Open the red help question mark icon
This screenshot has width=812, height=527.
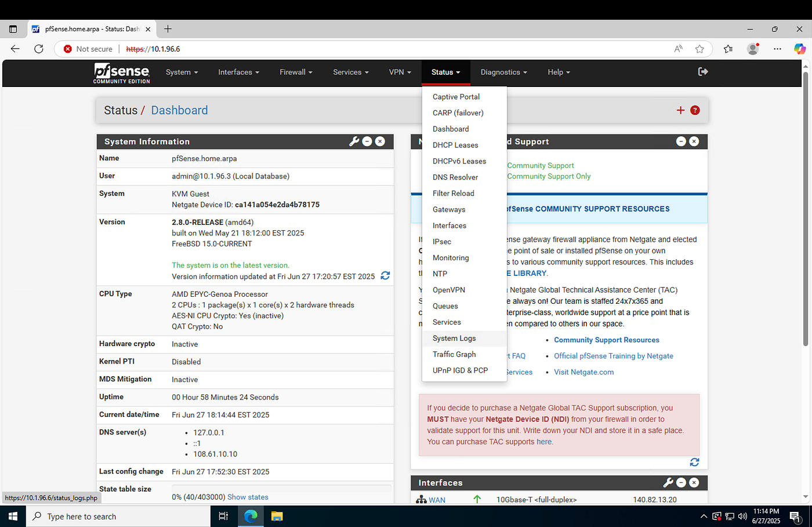point(695,110)
